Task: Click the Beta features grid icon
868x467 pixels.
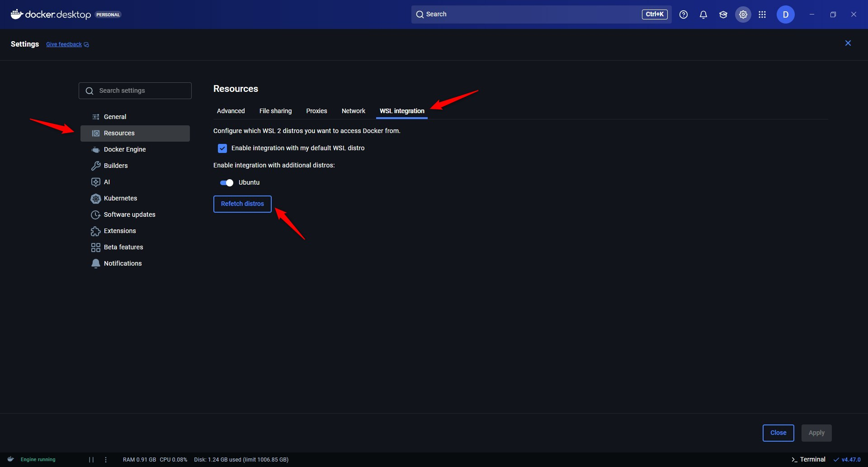Action: coord(96,247)
